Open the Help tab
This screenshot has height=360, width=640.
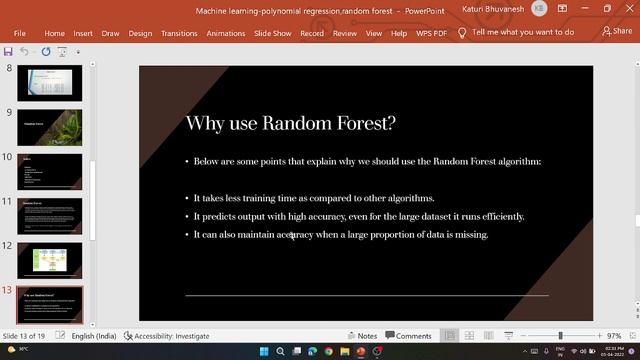(x=399, y=33)
